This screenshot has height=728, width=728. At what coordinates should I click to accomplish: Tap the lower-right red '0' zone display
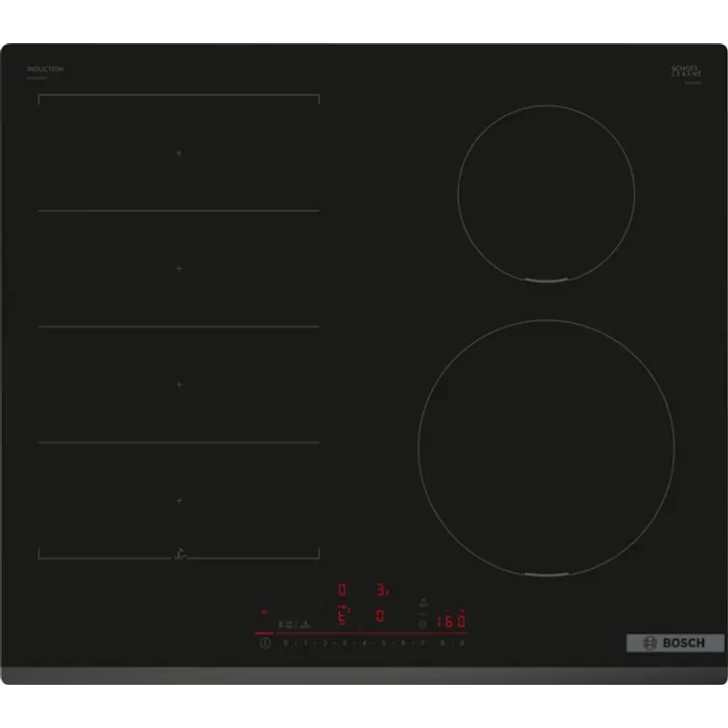pyautogui.click(x=380, y=616)
